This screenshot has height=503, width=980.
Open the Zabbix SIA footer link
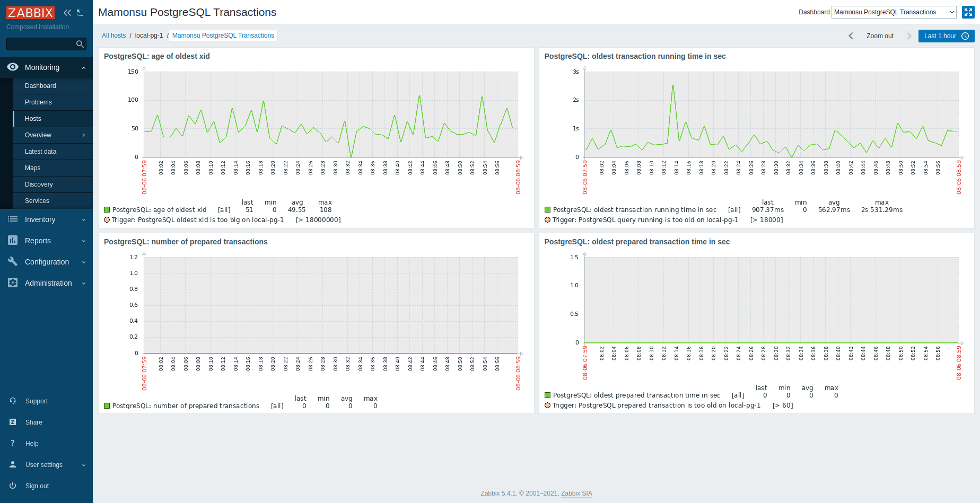576,493
